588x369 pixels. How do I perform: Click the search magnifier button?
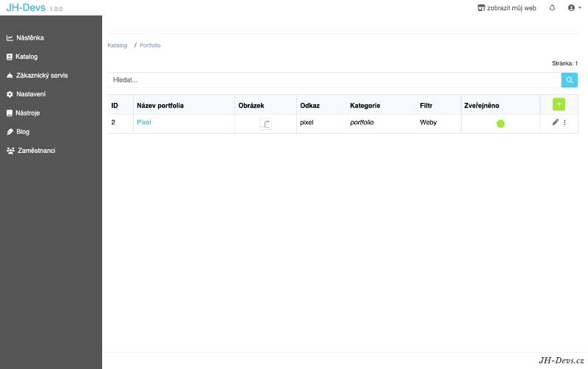(569, 80)
